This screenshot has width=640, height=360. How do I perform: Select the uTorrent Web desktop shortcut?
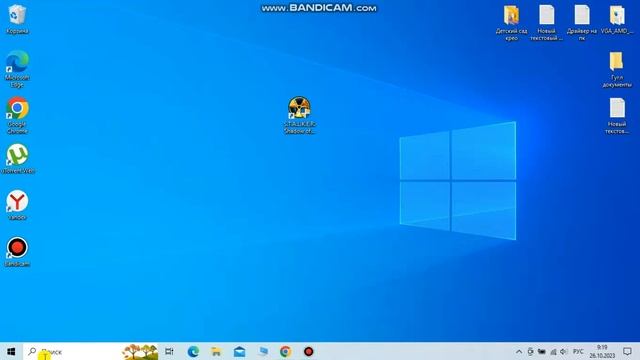click(18, 158)
